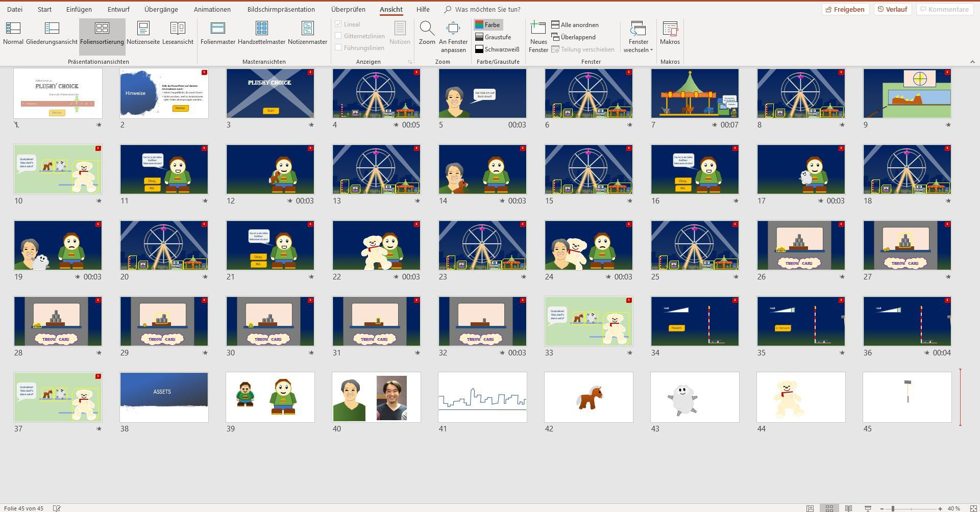Viewport: 980px width, 512px height.
Task: Click the Freigeben share button
Action: click(845, 9)
